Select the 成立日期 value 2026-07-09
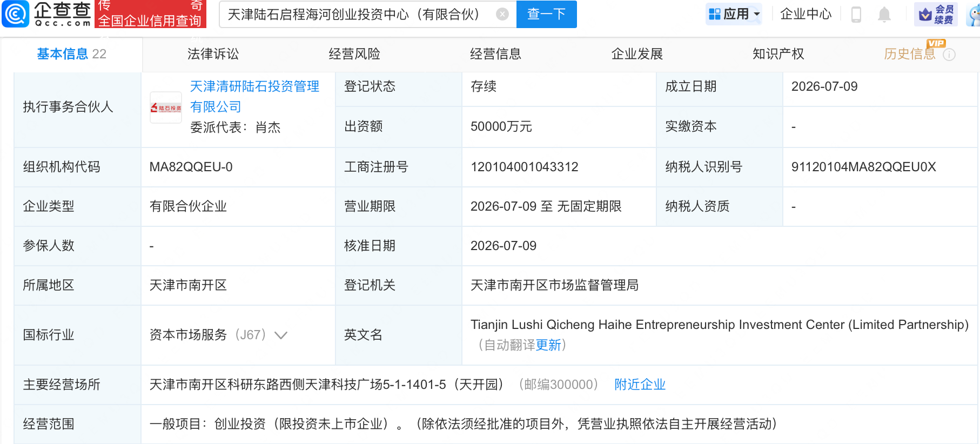This screenshot has height=444, width=980. click(x=824, y=86)
